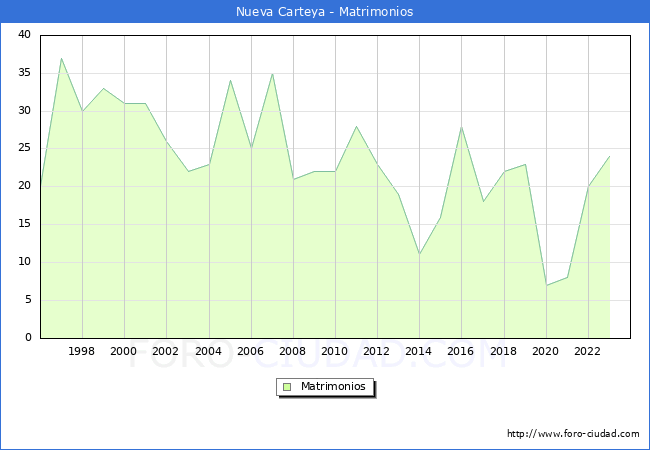650x450 pixels.
Task: Click the 2014 low data point near 11
Action: 420,254
